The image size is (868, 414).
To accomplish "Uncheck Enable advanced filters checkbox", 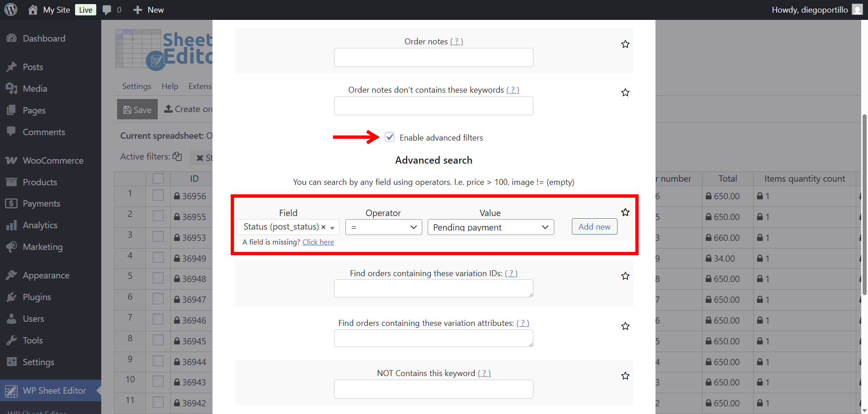I will [x=390, y=137].
